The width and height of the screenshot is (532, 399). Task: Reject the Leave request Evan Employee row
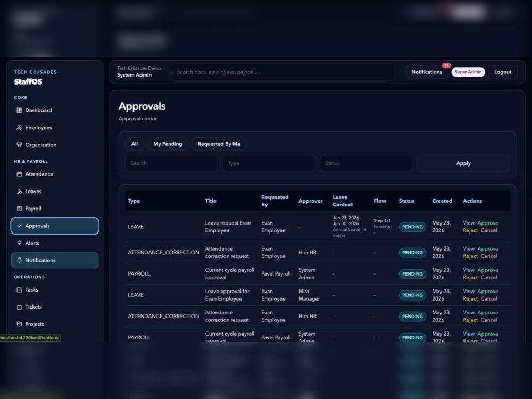470,230
